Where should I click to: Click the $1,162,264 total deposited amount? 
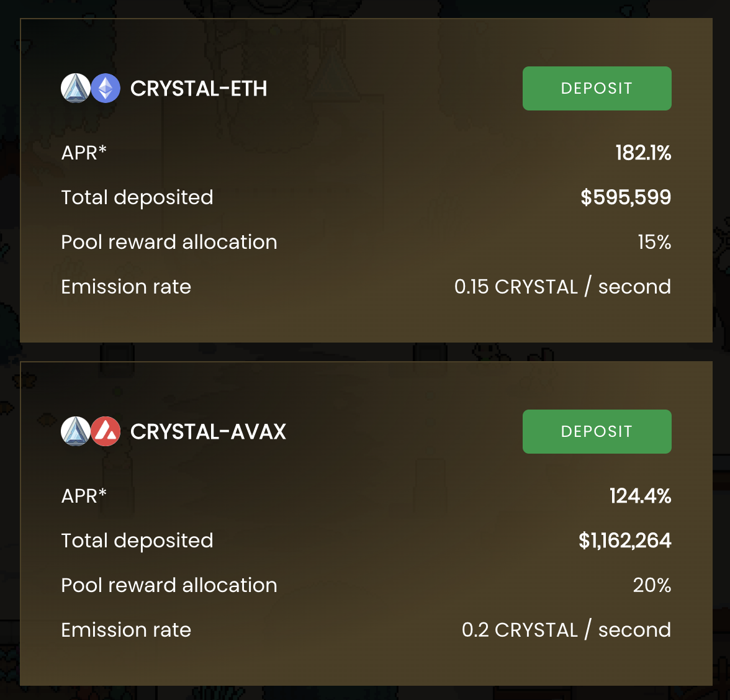624,541
